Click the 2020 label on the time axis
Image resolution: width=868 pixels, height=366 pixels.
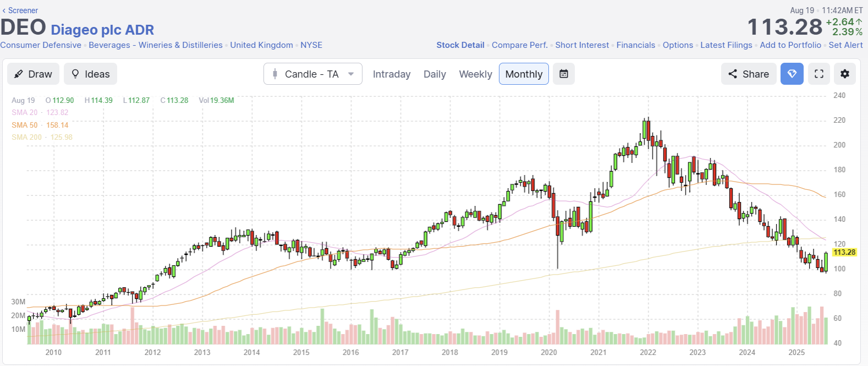pos(549,352)
